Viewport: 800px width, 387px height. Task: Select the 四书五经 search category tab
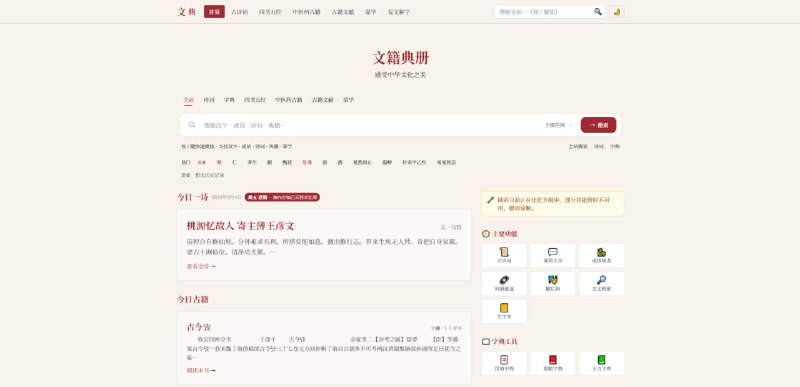click(x=255, y=100)
